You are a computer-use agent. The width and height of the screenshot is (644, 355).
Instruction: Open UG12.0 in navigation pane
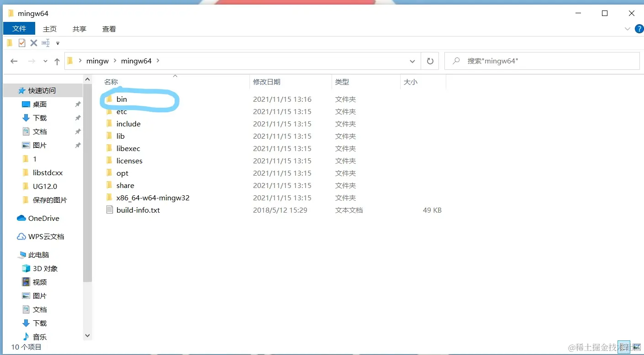45,186
